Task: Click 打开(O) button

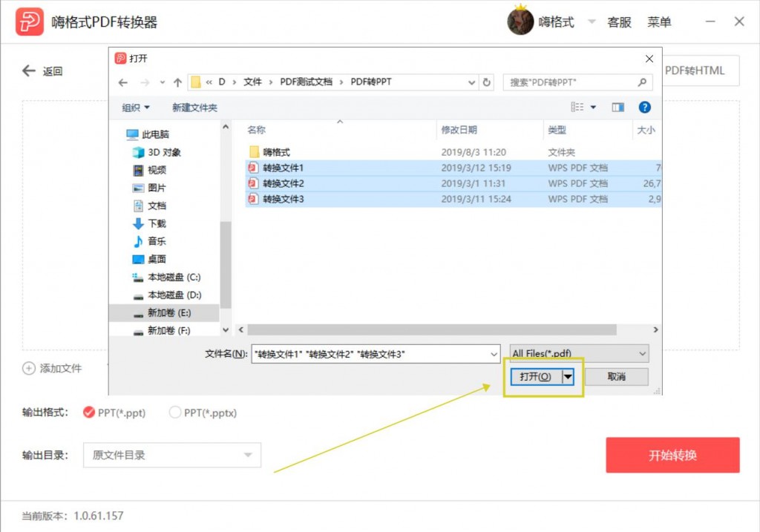Action: (x=536, y=376)
